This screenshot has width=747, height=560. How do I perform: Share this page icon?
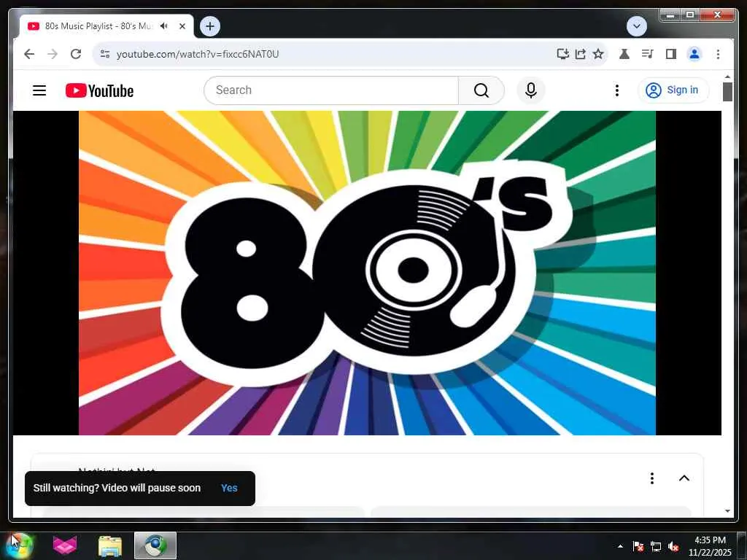click(580, 54)
